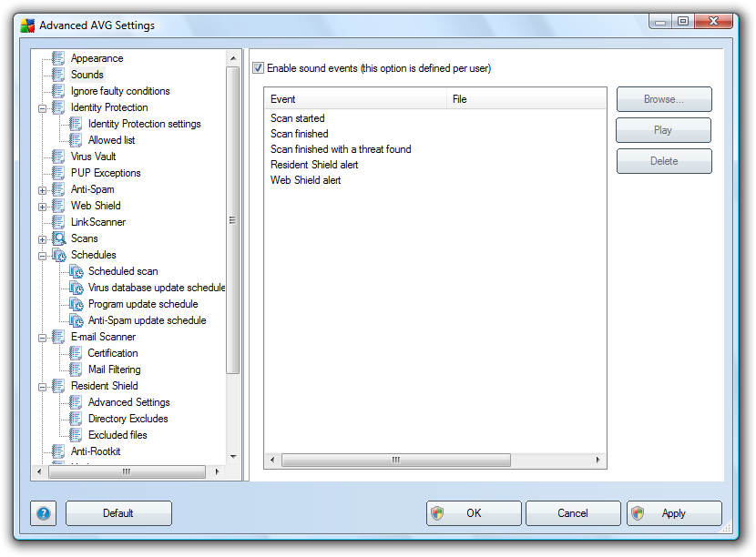Click the Appearance tree icon

(58, 58)
